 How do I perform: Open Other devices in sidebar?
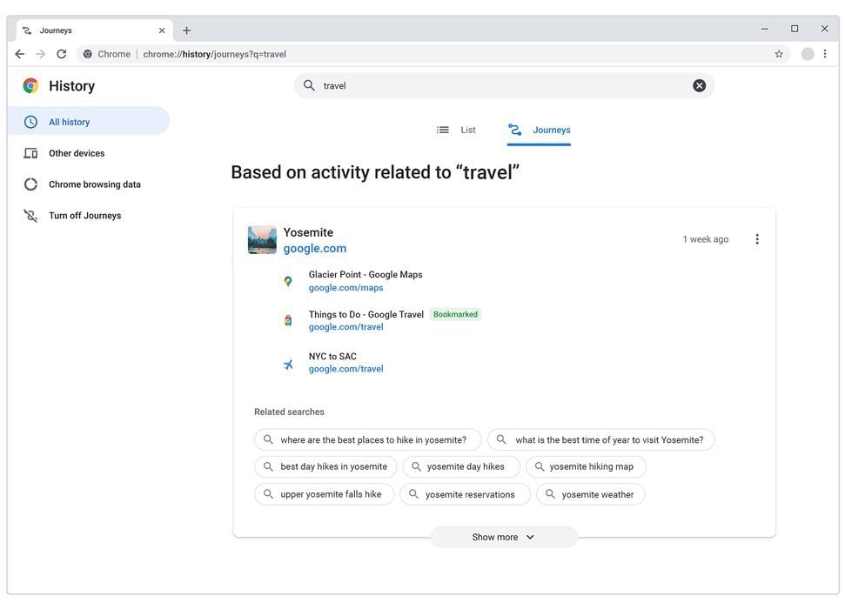pos(77,153)
